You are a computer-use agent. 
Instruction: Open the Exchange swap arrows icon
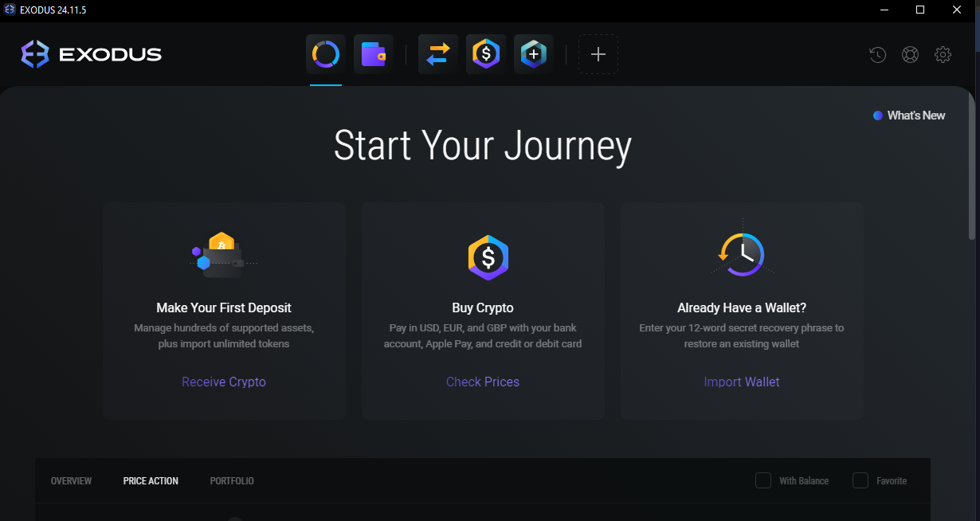click(x=438, y=54)
